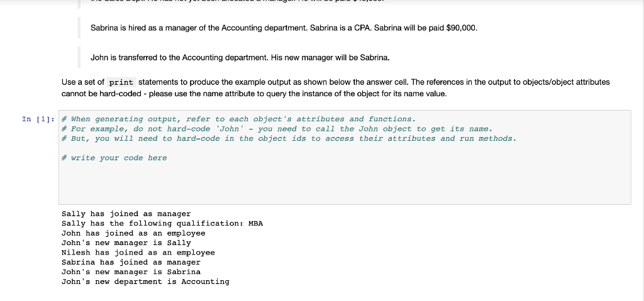Click output 'Nilesh has joined as an employee'

point(138,253)
